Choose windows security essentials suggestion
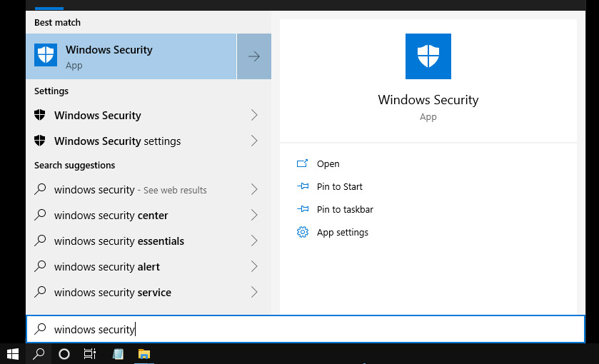The height and width of the screenshot is (364, 599). 149,241
